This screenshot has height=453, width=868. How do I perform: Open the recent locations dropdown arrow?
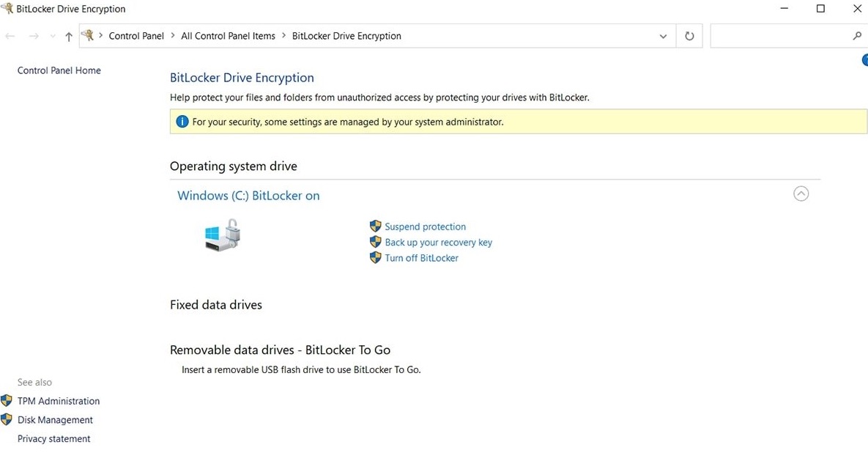click(53, 36)
